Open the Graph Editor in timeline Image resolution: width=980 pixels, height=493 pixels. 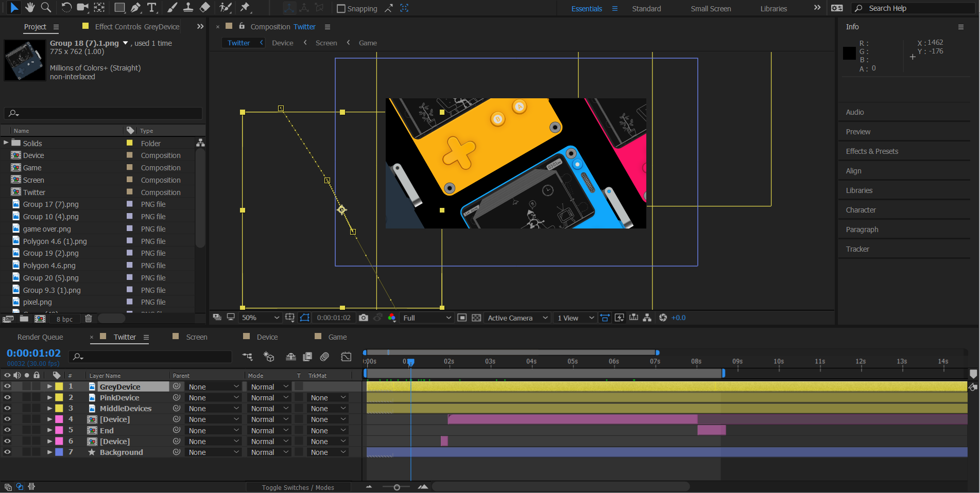[346, 357]
